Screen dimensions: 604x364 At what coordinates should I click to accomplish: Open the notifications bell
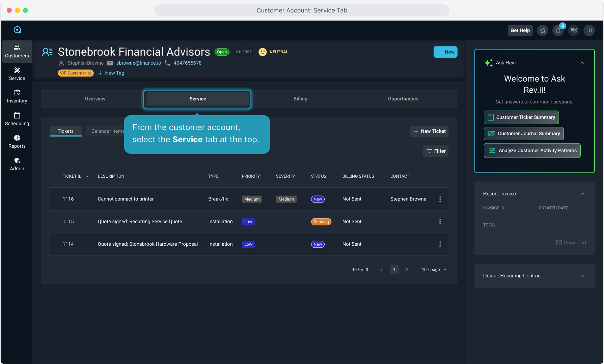[x=558, y=31]
